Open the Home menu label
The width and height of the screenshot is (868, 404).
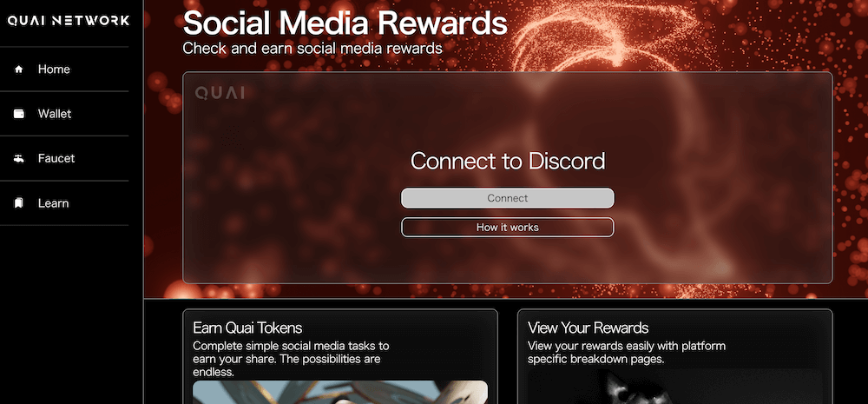point(54,70)
